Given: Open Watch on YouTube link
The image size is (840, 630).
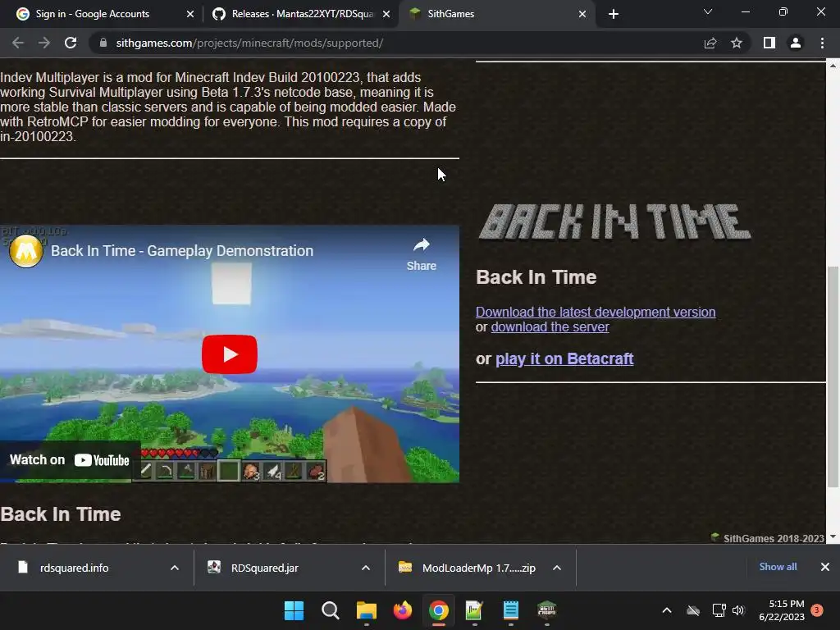Looking at the screenshot, I should (x=70, y=460).
